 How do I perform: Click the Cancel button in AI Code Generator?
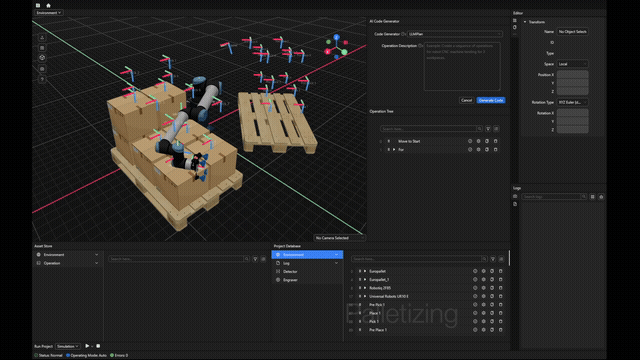click(466, 100)
